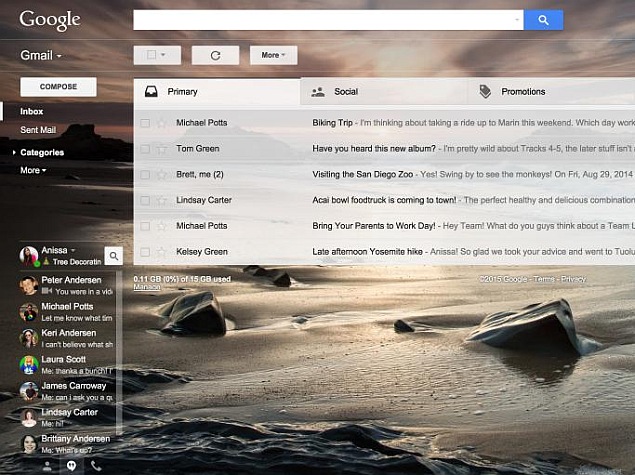Open Anissa's status dropdown arrow

(x=73, y=250)
